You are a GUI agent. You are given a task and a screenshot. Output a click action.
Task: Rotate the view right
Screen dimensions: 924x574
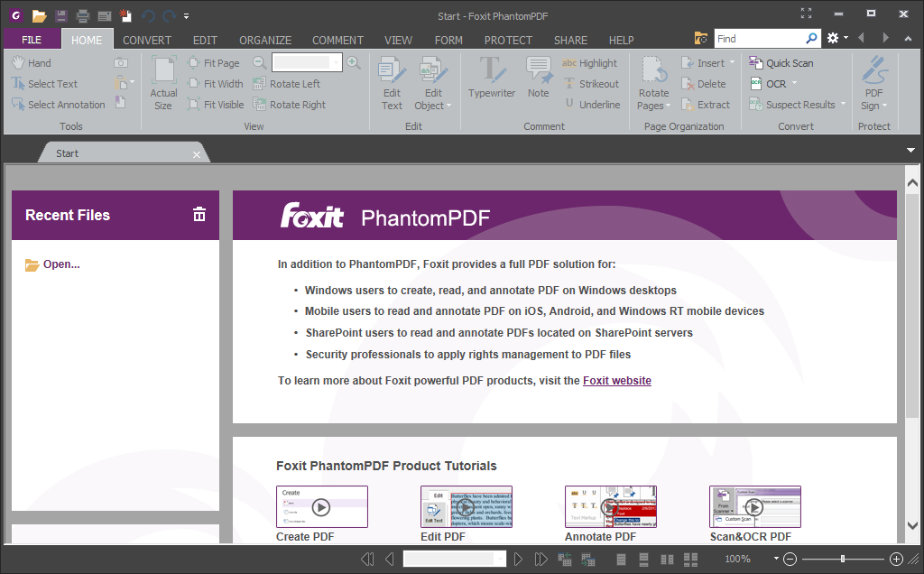[x=290, y=105]
